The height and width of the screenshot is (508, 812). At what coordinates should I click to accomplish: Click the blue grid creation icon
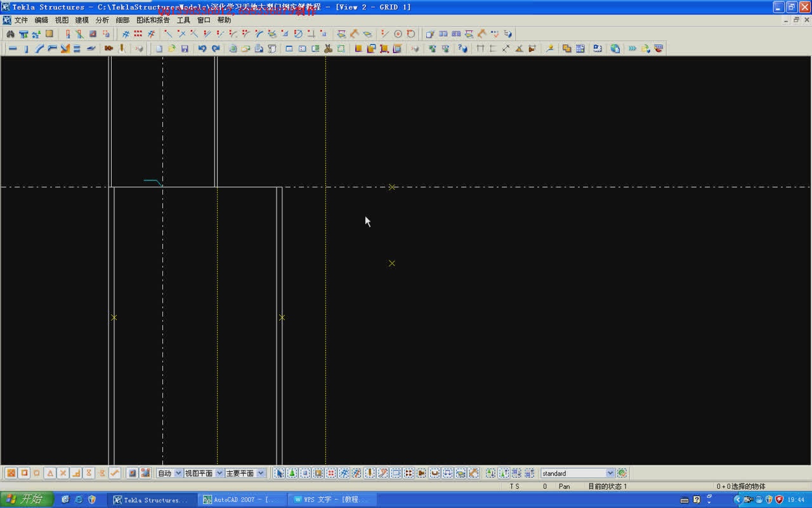(x=126, y=34)
